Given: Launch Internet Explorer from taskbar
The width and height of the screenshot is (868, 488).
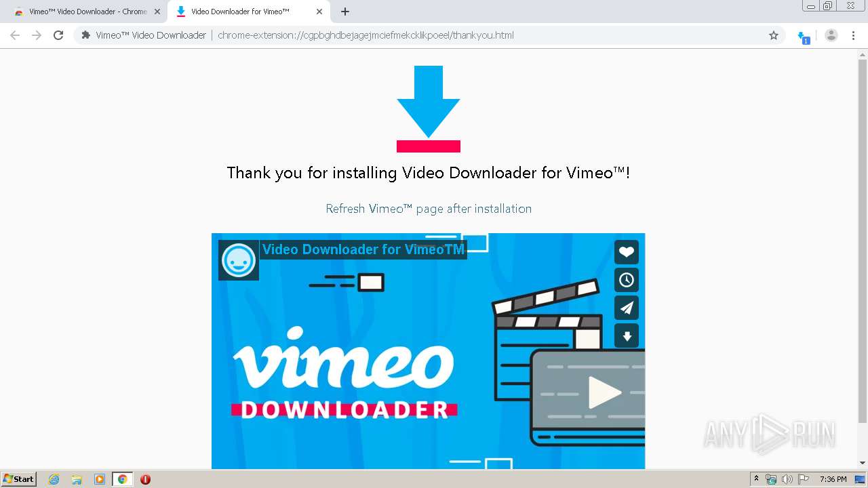Looking at the screenshot, I should (54, 479).
